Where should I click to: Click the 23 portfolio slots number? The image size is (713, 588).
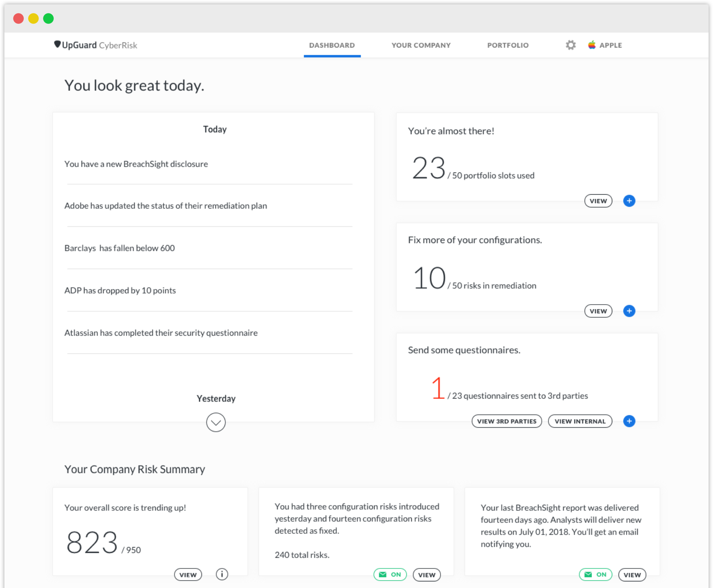pyautogui.click(x=428, y=168)
